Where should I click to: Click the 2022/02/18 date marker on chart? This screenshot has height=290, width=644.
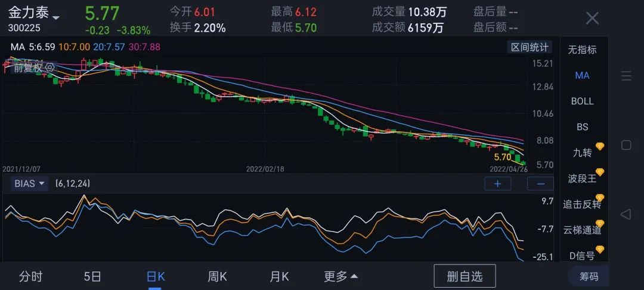pos(265,169)
